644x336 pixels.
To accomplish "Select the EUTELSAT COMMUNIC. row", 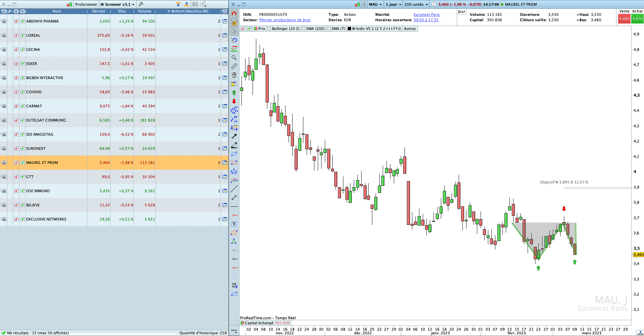I will pyautogui.click(x=114, y=120).
